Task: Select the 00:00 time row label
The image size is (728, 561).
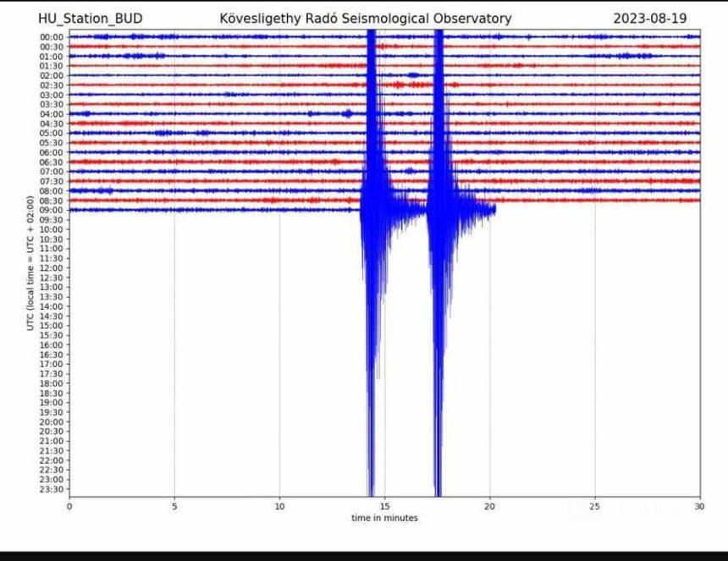Action: tap(52, 37)
